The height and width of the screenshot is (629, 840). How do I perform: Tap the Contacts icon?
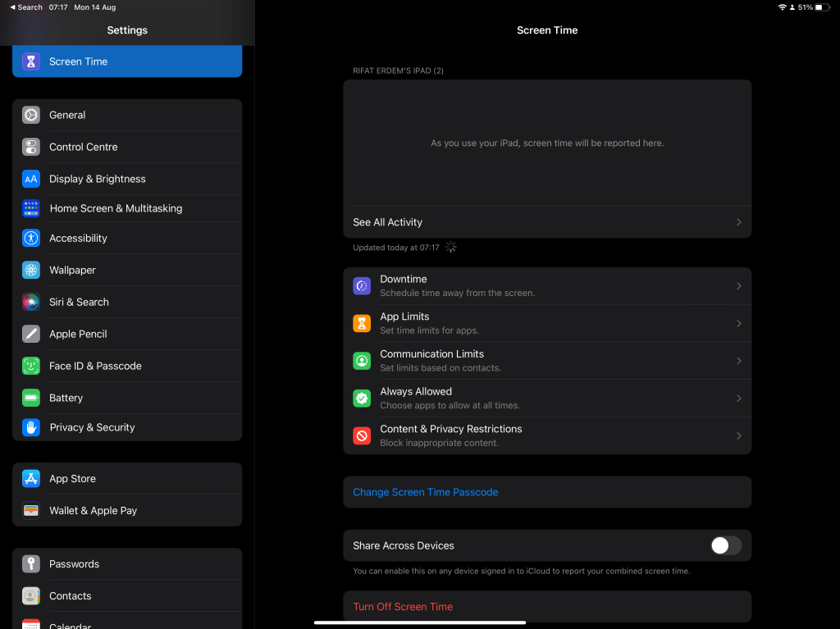point(31,595)
